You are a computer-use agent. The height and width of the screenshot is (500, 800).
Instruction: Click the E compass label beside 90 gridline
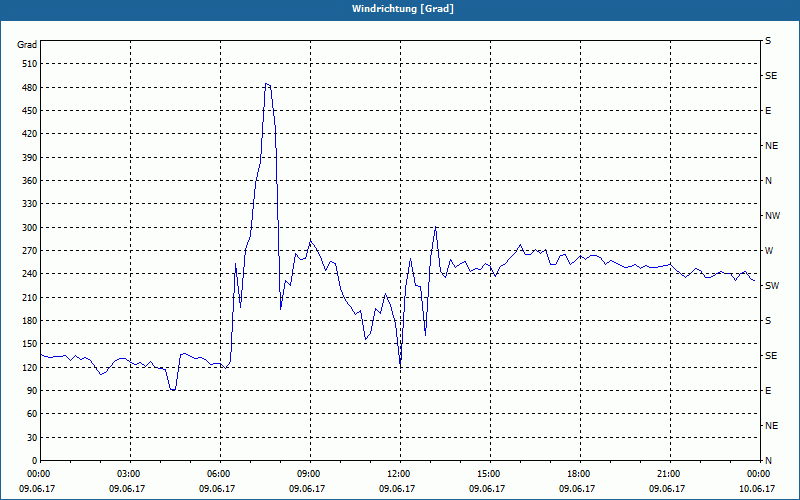tap(768, 390)
